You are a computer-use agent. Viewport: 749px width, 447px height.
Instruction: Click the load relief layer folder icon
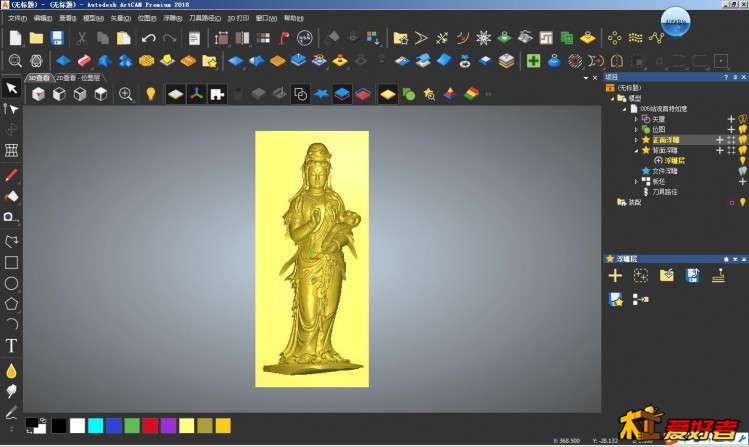(667, 276)
